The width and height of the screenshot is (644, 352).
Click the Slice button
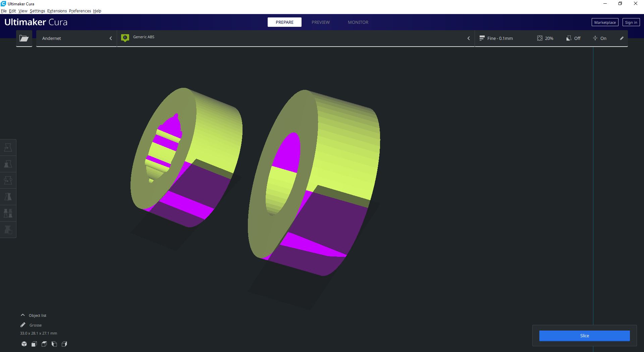pyautogui.click(x=584, y=336)
